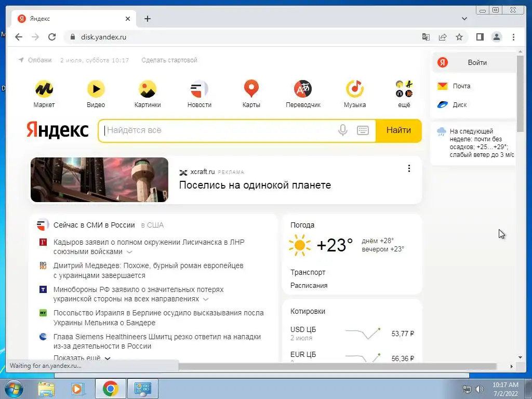Viewport: 532px width, 399px height.
Task: Open the Погода weather widget heading
Action: tap(302, 225)
